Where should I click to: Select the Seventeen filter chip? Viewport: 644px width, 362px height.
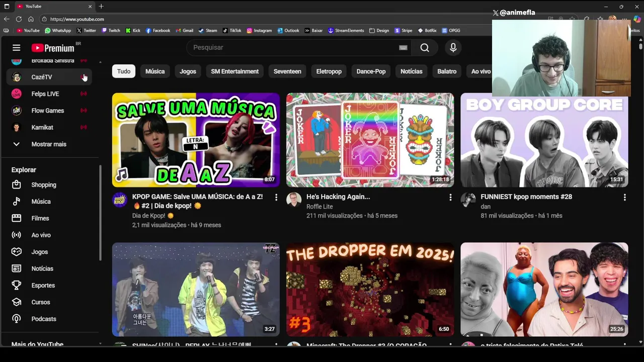pos(287,71)
